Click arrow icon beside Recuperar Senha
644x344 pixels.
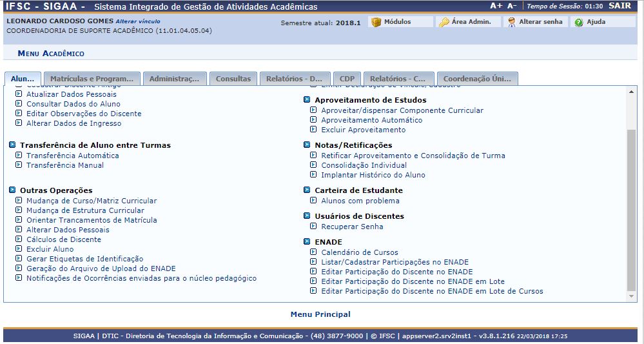click(313, 227)
